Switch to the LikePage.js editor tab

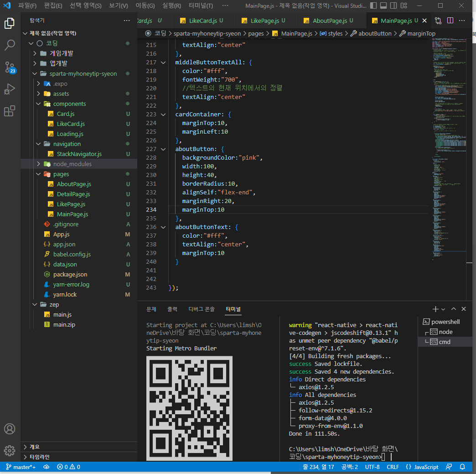pyautogui.click(x=267, y=21)
